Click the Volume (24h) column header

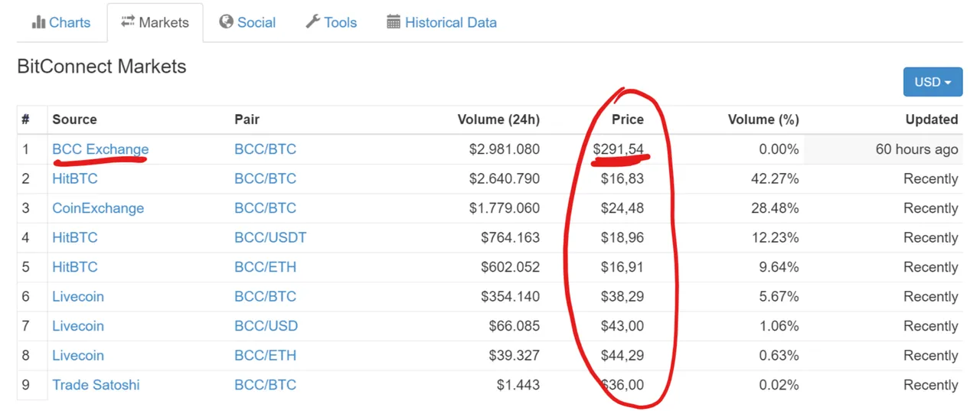tap(498, 119)
